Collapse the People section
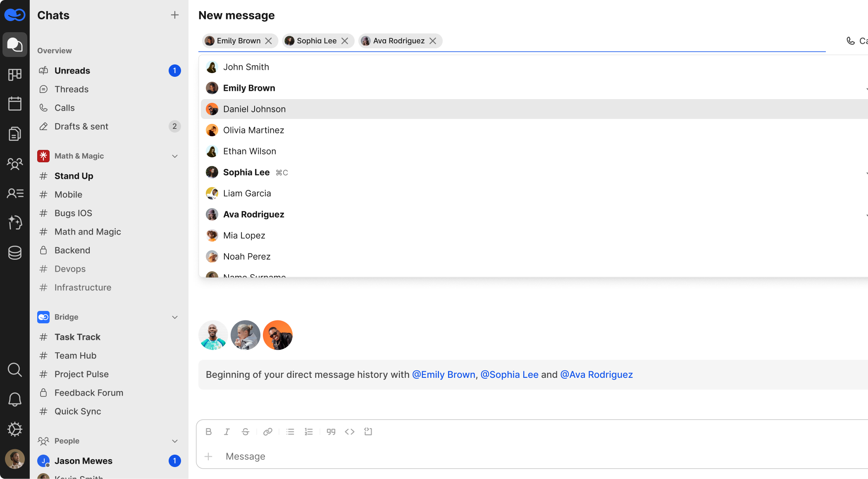 click(x=175, y=441)
